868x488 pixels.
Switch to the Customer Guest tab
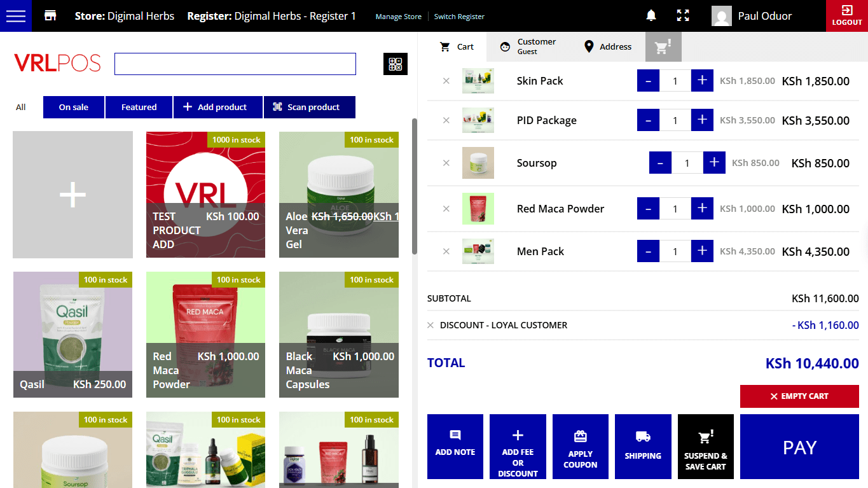point(528,46)
